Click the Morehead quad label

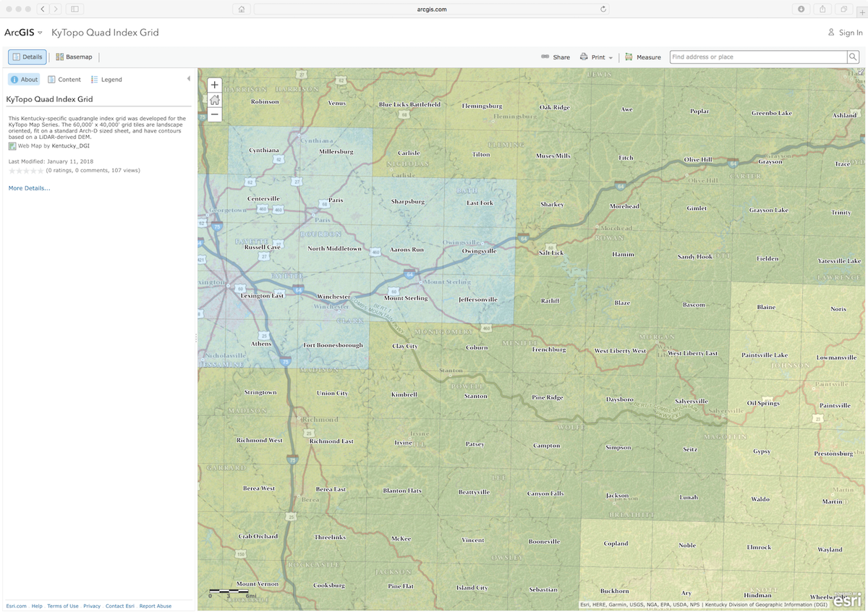tap(624, 206)
